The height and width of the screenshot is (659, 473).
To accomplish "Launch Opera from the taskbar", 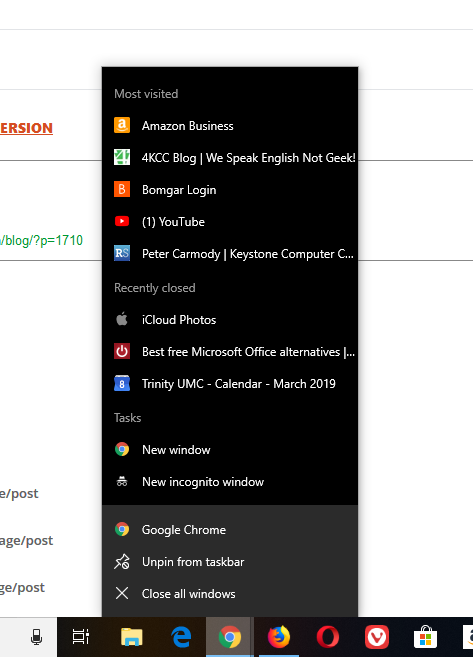I will [x=328, y=637].
